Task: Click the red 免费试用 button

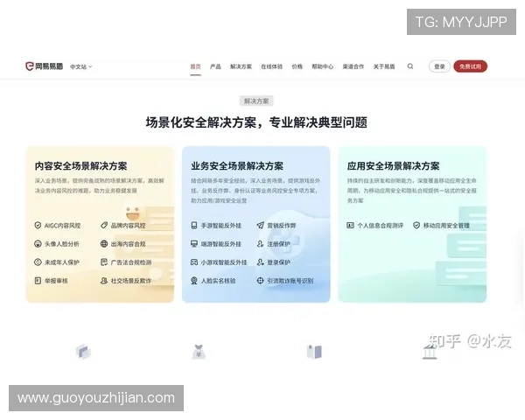Action: click(x=470, y=66)
